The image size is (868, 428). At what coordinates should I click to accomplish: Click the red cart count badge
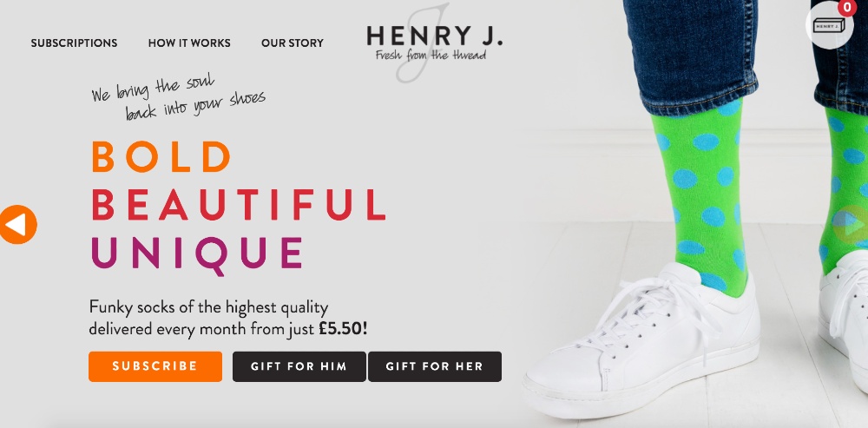[x=845, y=8]
